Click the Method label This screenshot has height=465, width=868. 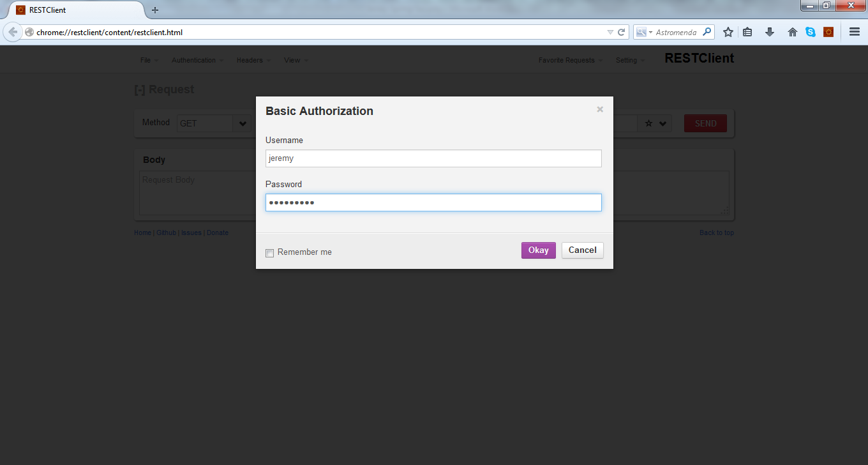coord(156,123)
